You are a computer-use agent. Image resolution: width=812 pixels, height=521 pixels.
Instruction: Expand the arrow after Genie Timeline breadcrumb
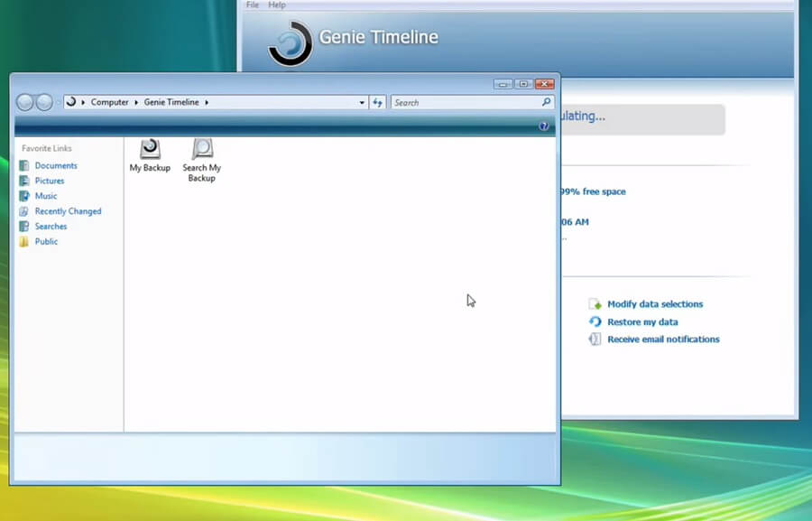tap(207, 102)
